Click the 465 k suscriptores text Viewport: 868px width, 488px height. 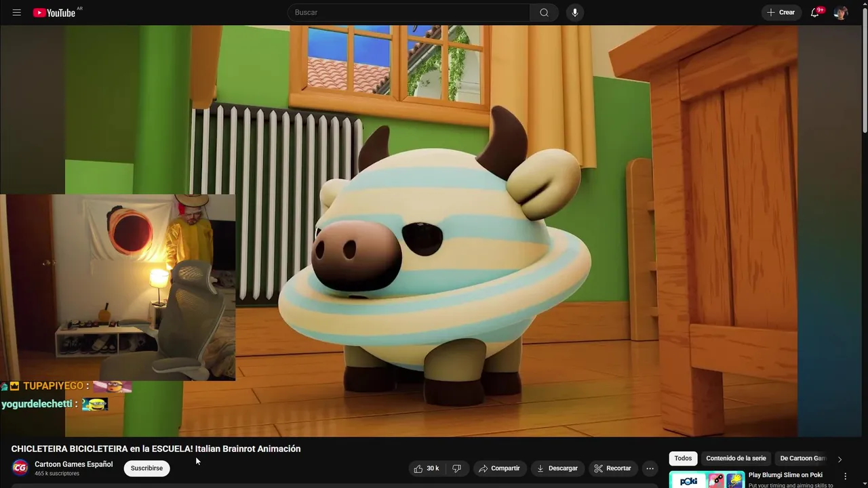pos(57,474)
